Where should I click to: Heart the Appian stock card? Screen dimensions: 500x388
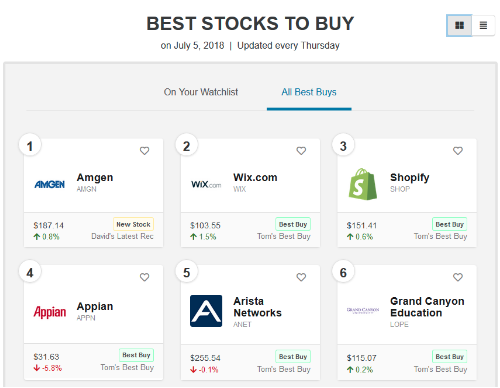tap(144, 277)
